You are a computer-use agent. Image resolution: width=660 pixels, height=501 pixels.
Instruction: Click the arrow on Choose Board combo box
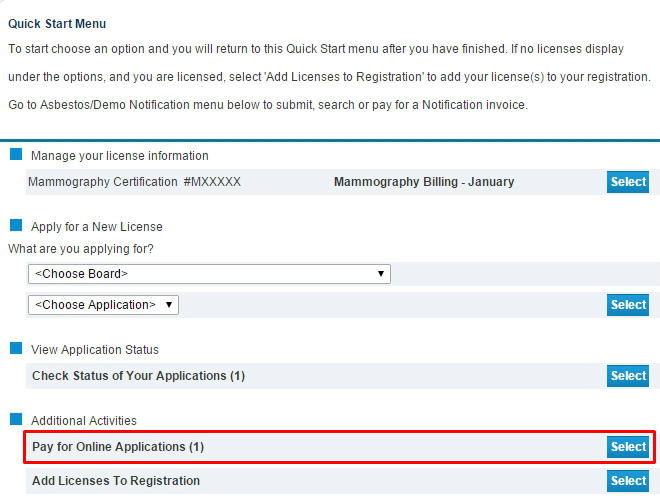pyautogui.click(x=381, y=274)
